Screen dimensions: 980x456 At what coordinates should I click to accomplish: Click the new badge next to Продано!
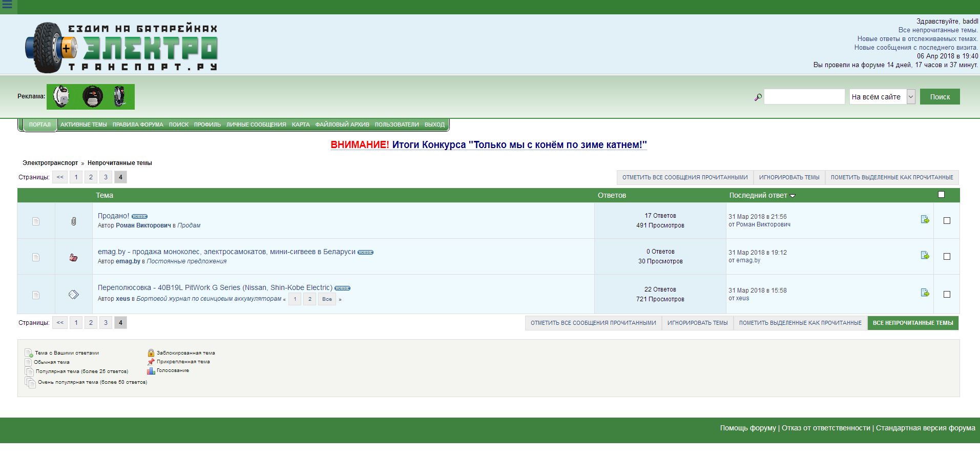point(139,217)
